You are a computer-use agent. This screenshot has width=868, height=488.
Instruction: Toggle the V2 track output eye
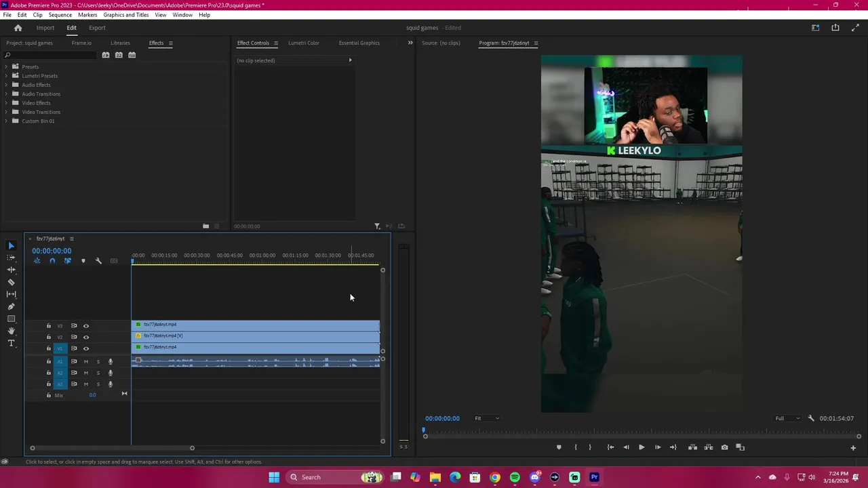[x=85, y=337]
